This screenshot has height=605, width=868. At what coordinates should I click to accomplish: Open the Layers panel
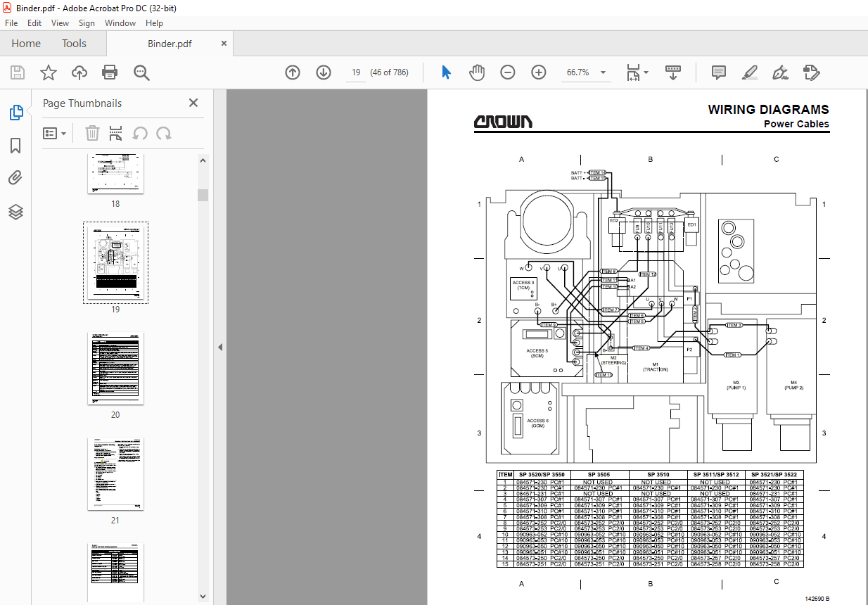point(15,211)
